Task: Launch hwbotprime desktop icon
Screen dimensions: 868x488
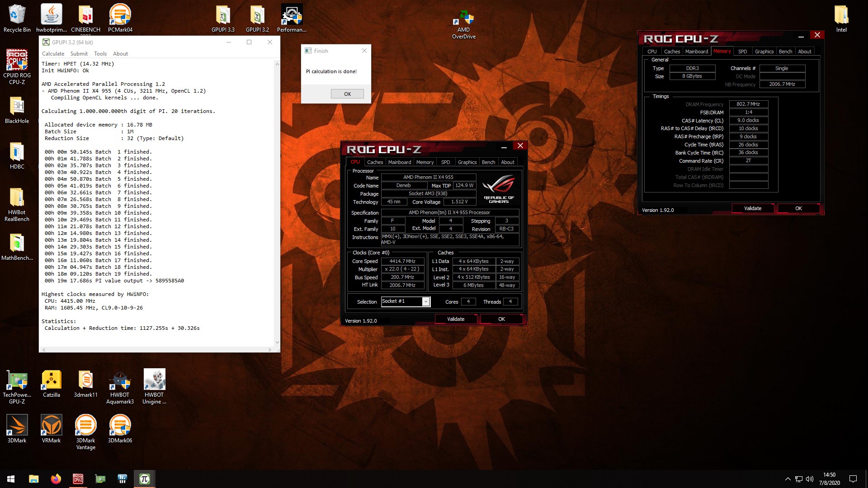Action: coord(51,18)
